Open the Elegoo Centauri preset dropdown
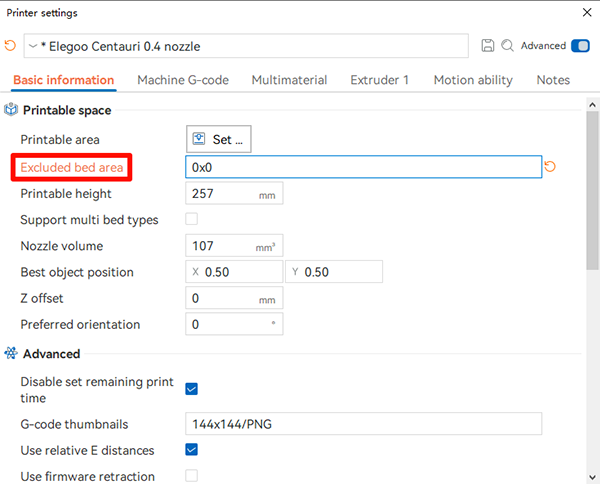The height and width of the screenshot is (484, 600). 245,46
